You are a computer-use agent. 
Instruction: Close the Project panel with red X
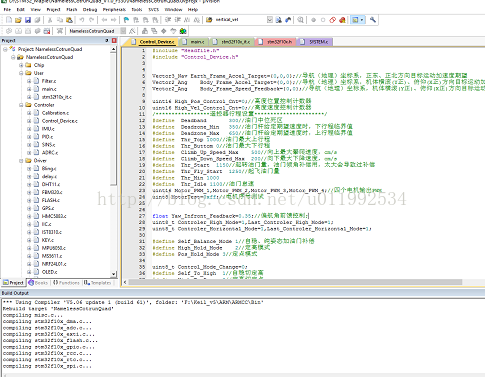(x=114, y=40)
